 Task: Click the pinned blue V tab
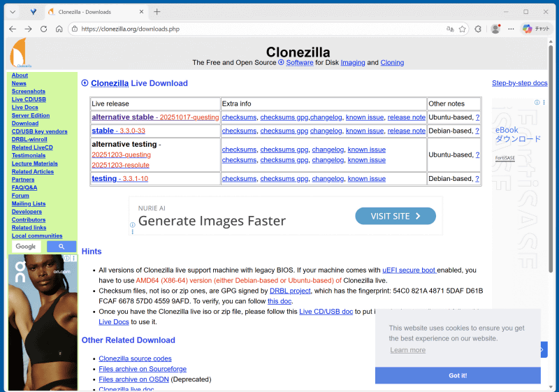point(33,12)
